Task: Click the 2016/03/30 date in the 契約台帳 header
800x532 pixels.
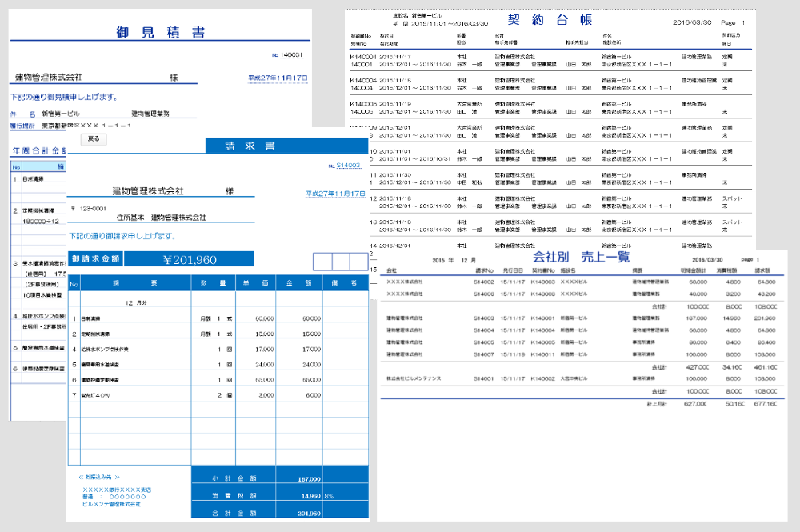Action: tap(692, 22)
